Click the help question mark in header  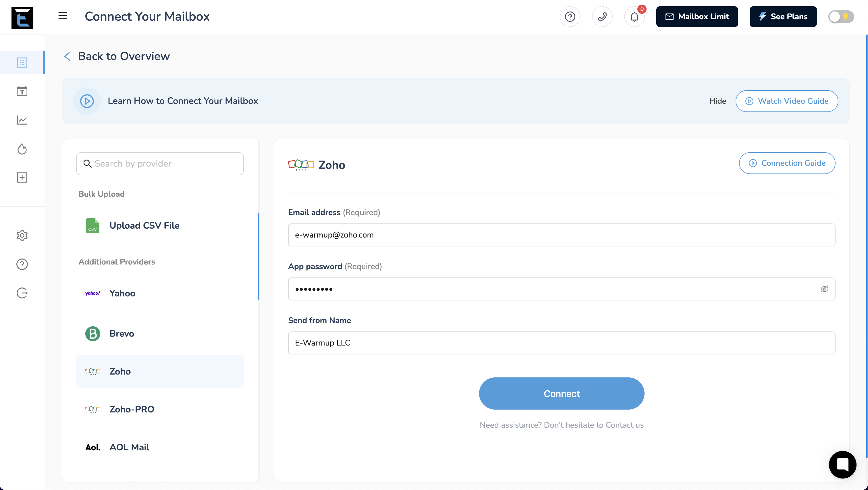coord(570,16)
